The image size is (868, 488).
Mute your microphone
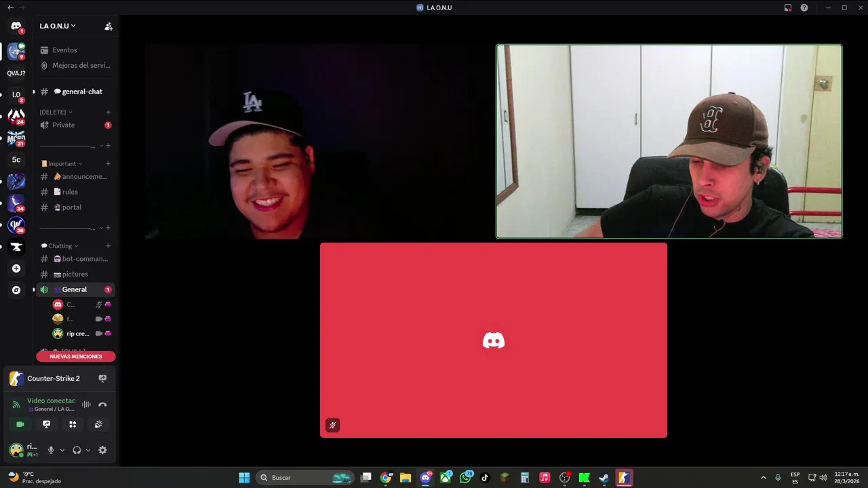(x=51, y=450)
